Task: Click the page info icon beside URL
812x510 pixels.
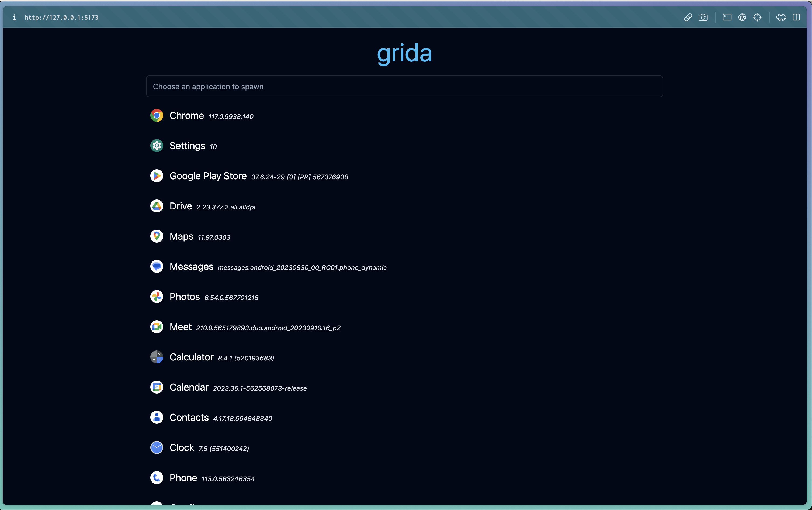Action: pos(15,17)
